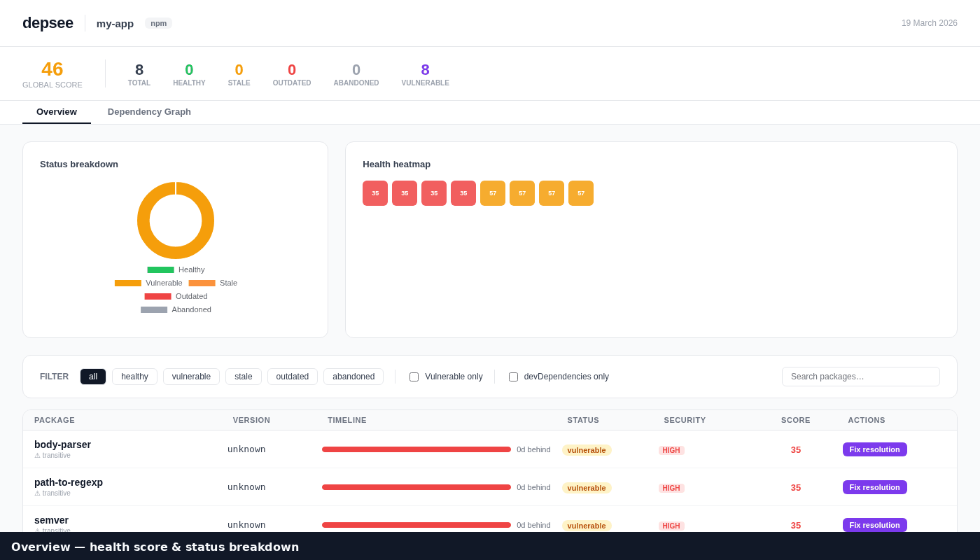Click Fix resolution for body-parser
The width and height of the screenshot is (980, 560).
(x=874, y=449)
